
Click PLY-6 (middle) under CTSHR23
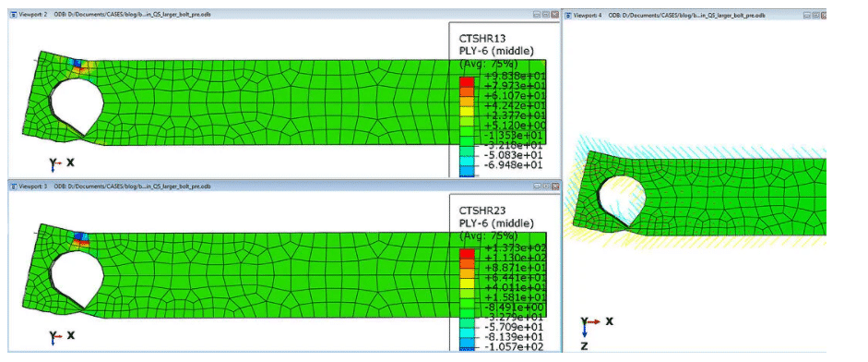pyautogui.click(x=496, y=223)
